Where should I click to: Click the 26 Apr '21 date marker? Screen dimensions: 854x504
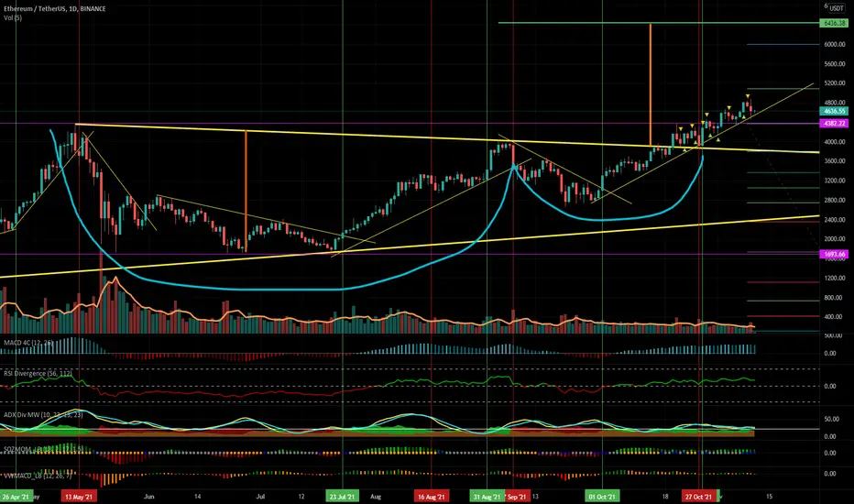(16, 497)
